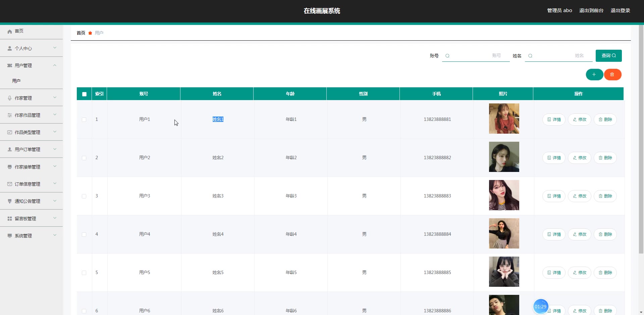644x315 pixels.
Task: Expand the 作家管理 menu chevron
Action: [x=55, y=98]
